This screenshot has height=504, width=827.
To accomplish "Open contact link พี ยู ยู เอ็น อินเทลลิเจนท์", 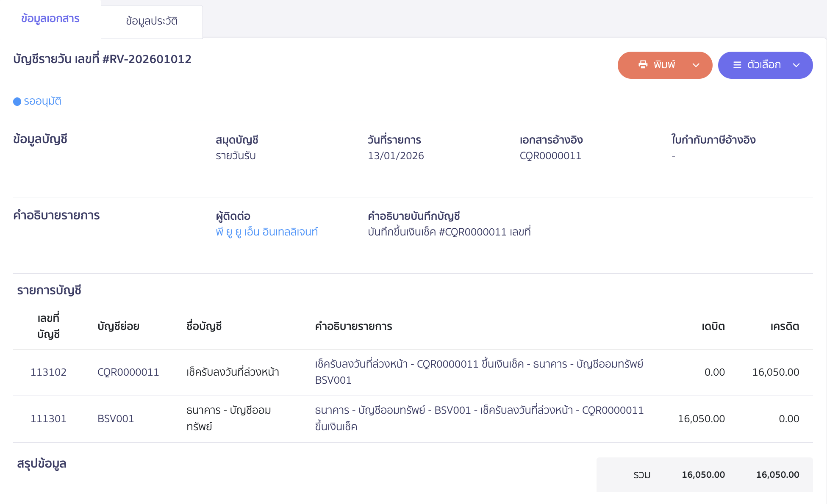I will (x=266, y=232).
